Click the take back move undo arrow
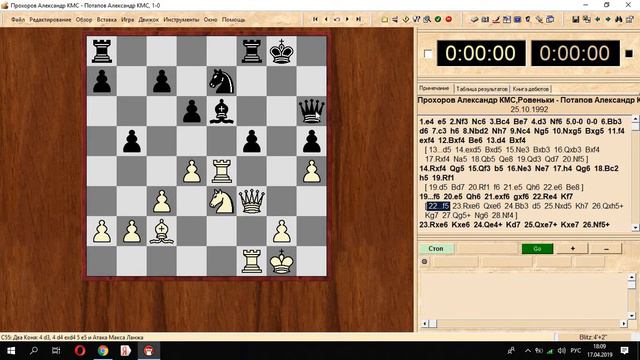The height and width of the screenshot is (360, 640). tap(337, 19)
